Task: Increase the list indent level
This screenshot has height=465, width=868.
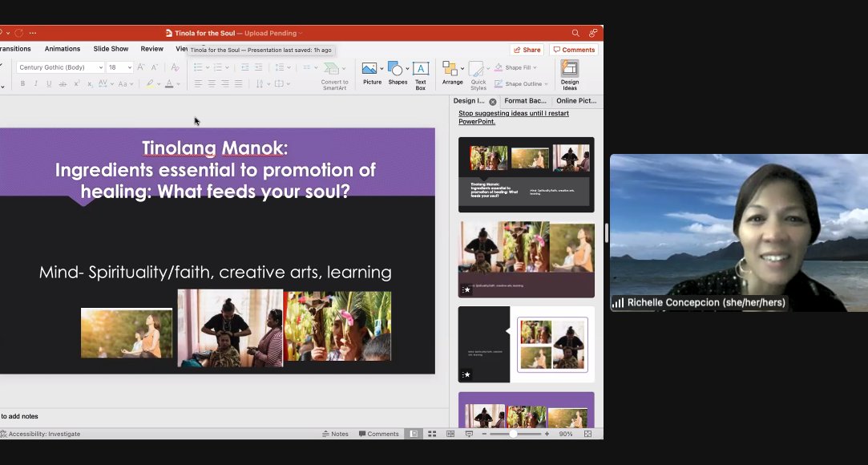Action: tap(259, 67)
